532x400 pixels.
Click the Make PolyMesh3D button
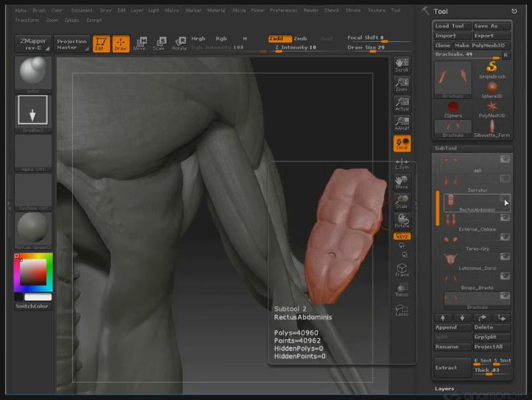click(482, 45)
